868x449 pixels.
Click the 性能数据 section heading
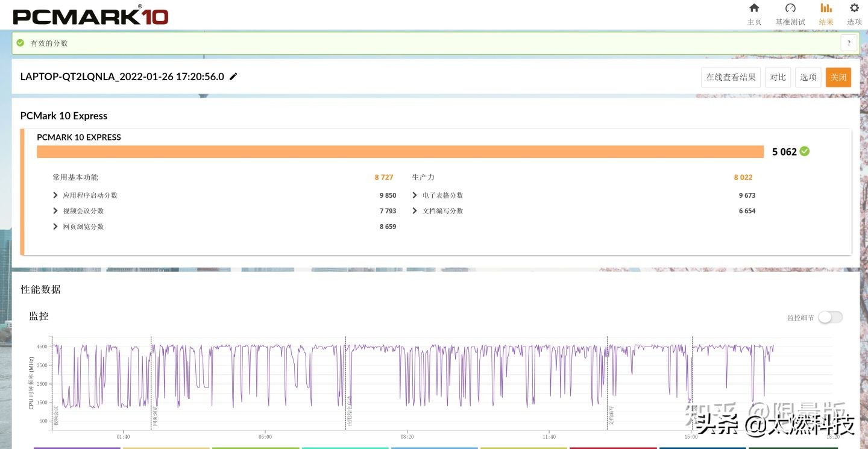click(x=40, y=289)
